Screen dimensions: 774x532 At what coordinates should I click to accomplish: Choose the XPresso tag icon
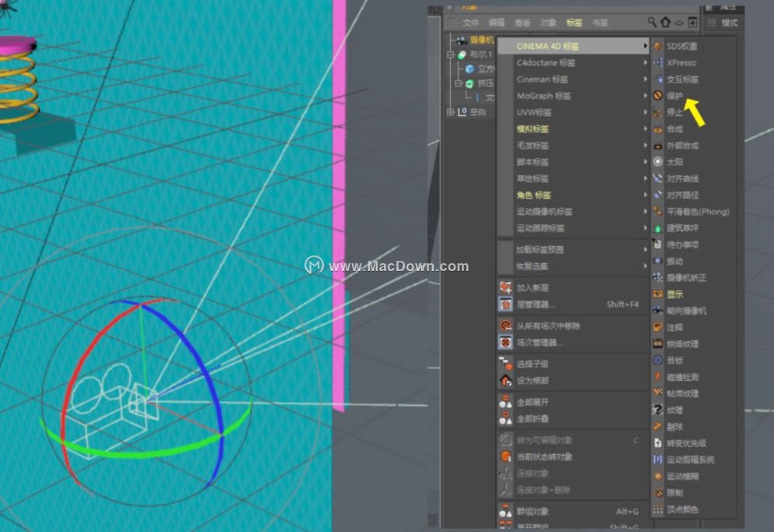[657, 63]
